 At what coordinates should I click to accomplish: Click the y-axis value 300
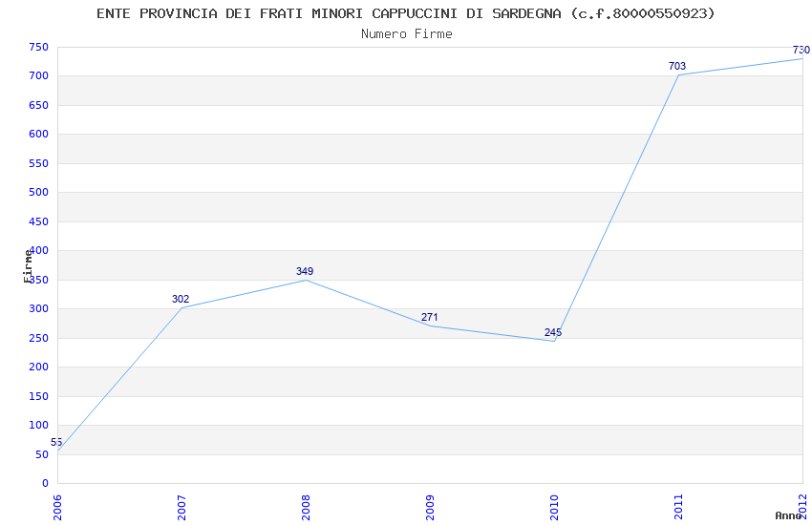(x=39, y=308)
